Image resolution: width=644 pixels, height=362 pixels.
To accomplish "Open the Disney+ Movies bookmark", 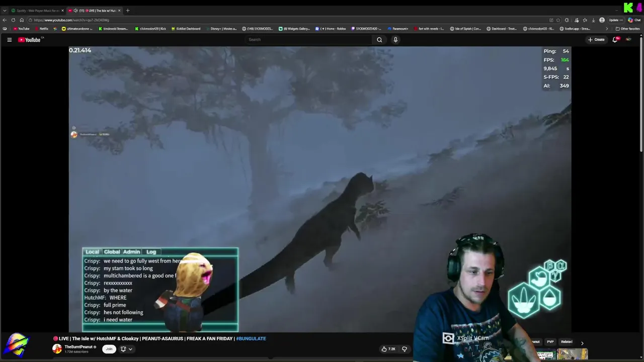I will pos(221,29).
